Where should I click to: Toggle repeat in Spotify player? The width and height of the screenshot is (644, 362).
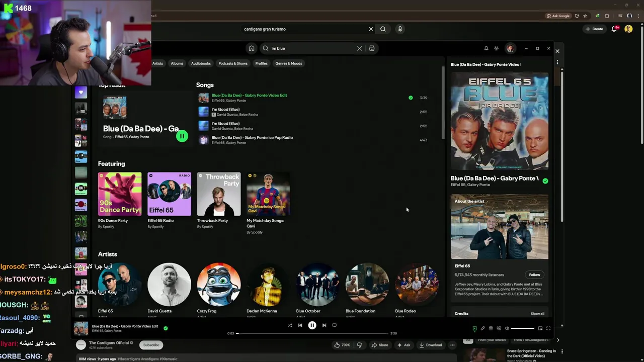pyautogui.click(x=334, y=325)
